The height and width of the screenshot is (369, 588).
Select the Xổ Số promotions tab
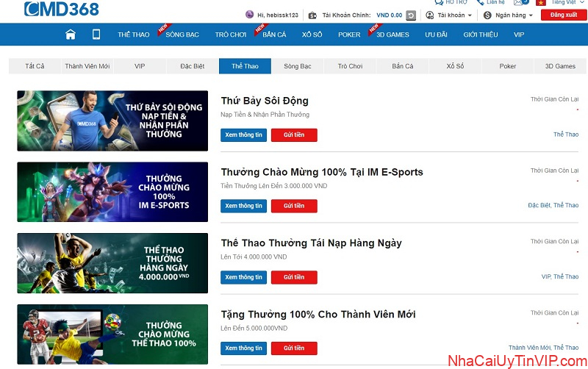click(x=455, y=66)
